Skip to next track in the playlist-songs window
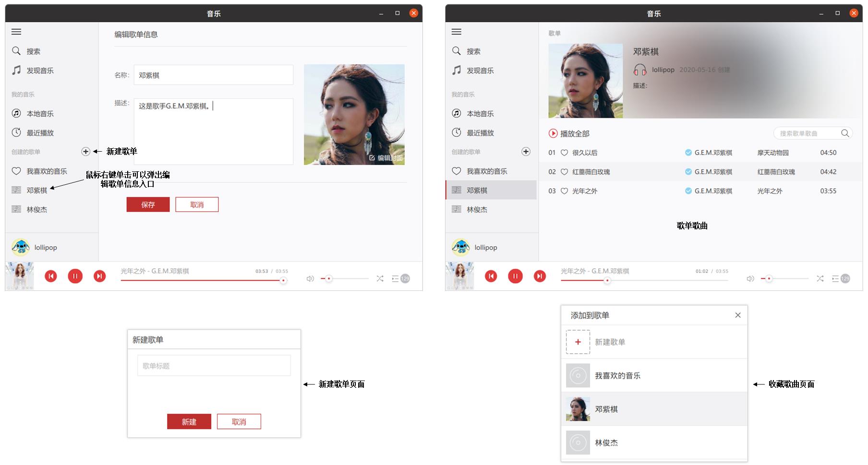Screen dimensions: 868x465 [540, 276]
